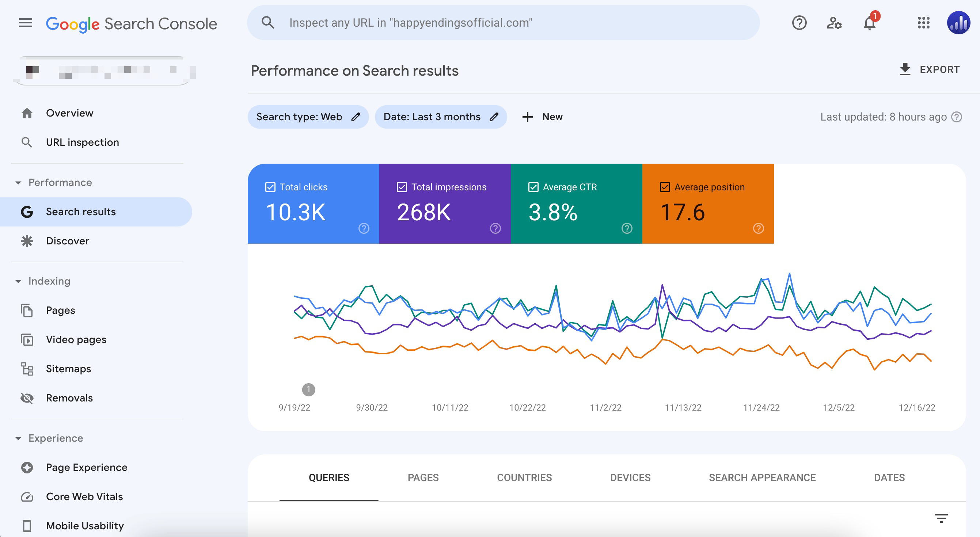Open Page Experience report

[x=96, y=467]
